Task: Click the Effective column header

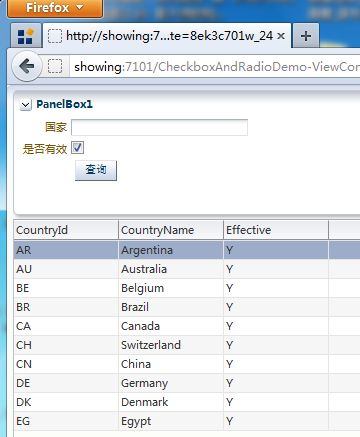Action: (x=276, y=230)
